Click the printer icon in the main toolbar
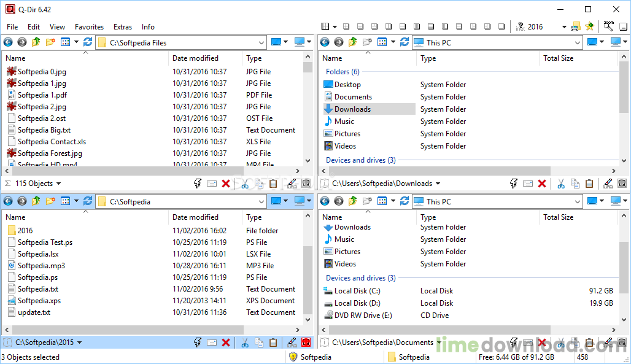 (x=575, y=26)
